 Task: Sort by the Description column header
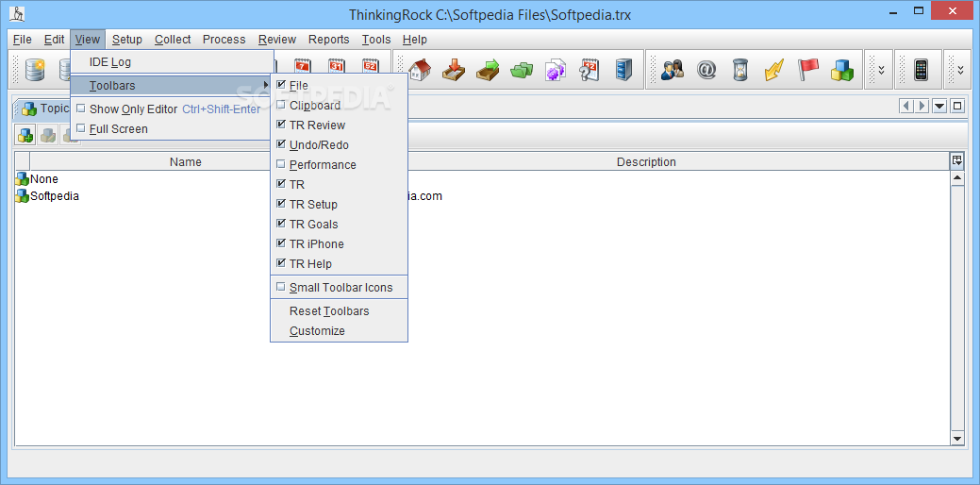(x=646, y=162)
